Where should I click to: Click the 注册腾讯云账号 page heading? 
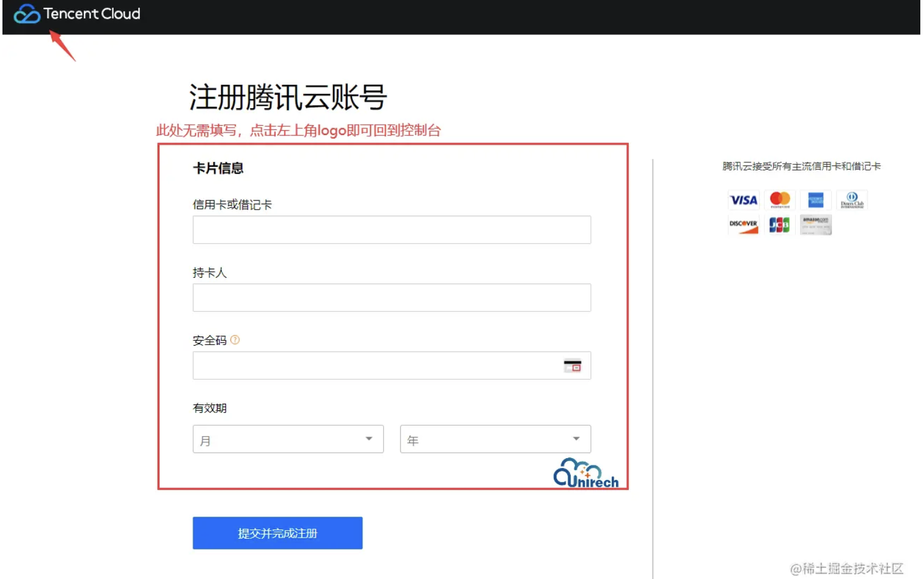pyautogui.click(x=288, y=98)
